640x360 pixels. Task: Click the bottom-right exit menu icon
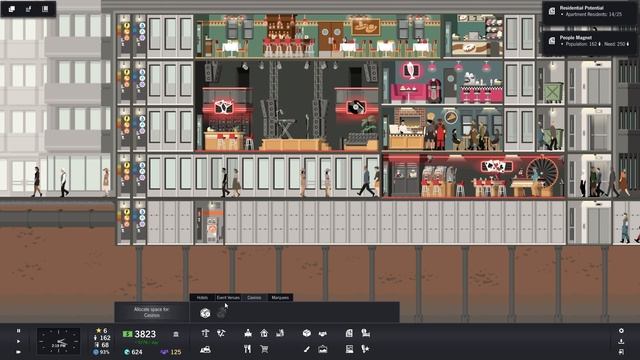621,352
